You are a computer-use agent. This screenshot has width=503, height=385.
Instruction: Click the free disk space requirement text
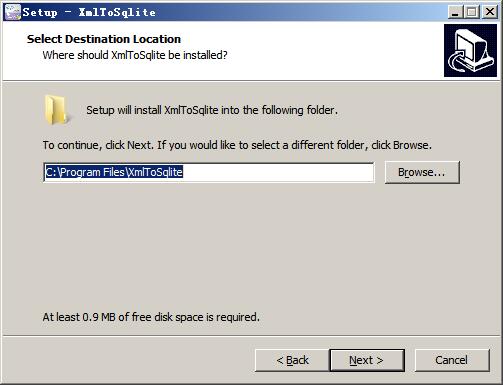[x=151, y=317]
